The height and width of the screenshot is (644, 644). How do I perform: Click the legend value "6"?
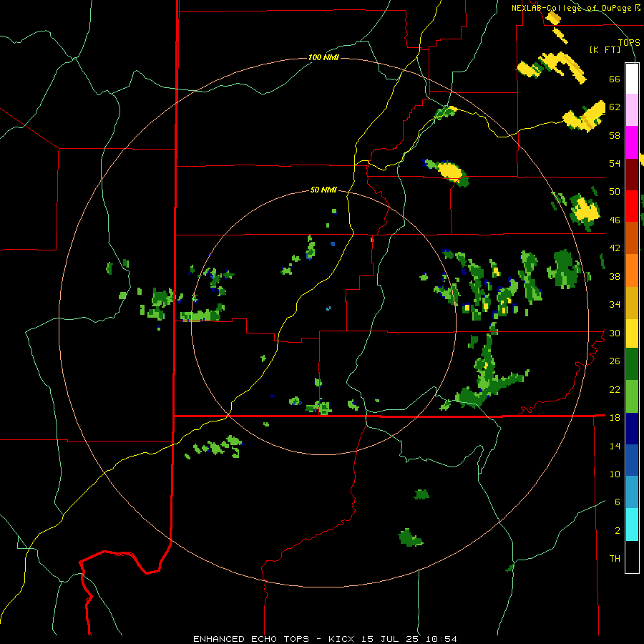click(618, 502)
